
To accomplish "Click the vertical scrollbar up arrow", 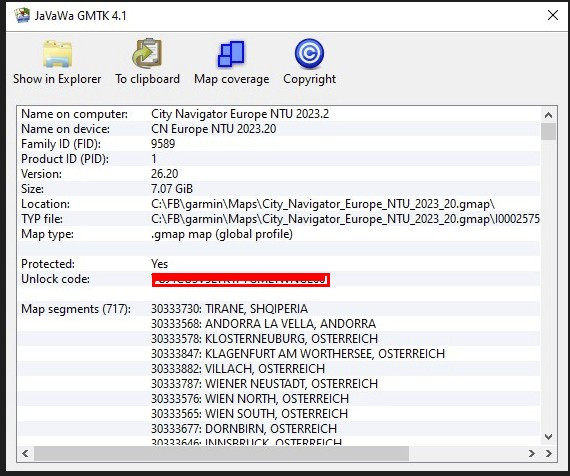I will (549, 116).
